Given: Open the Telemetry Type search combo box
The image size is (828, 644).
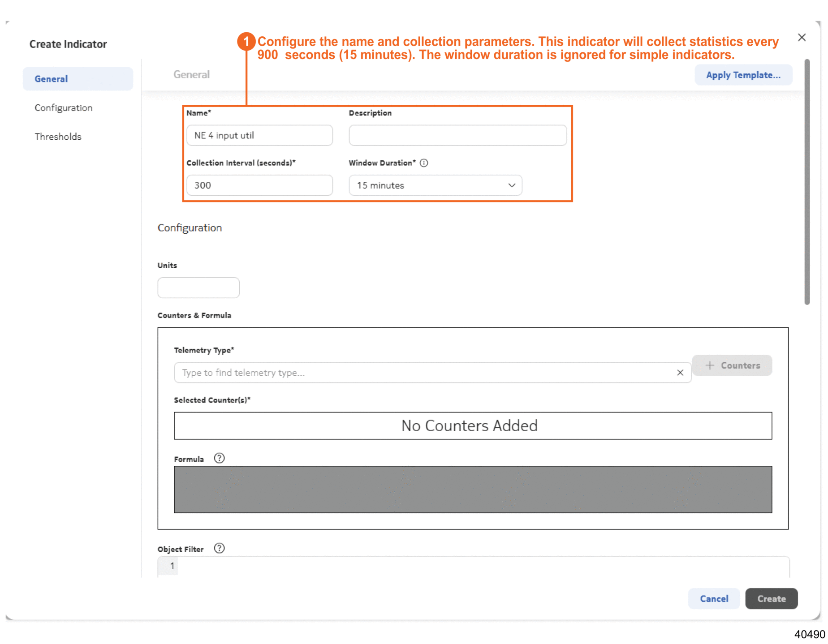Looking at the screenshot, I should point(426,373).
